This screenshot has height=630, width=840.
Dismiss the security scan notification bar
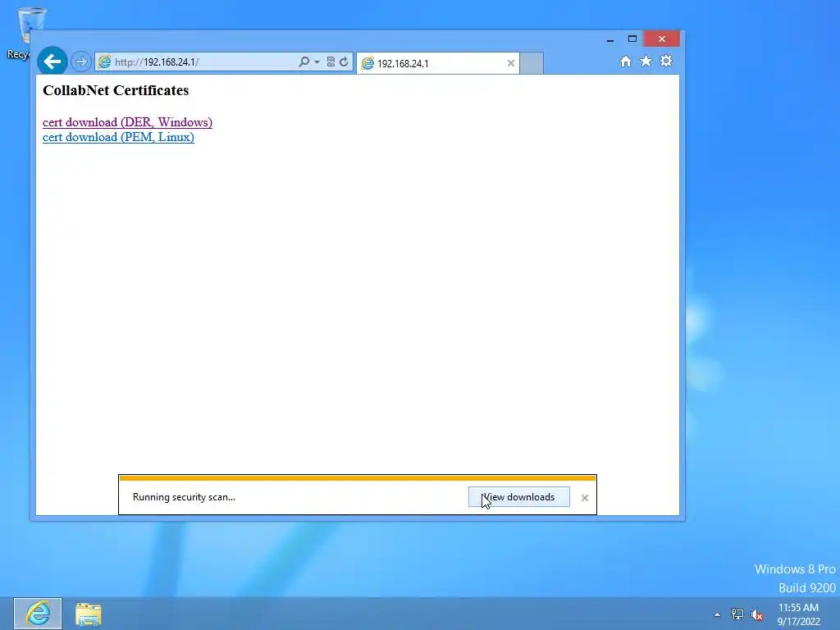coord(584,498)
